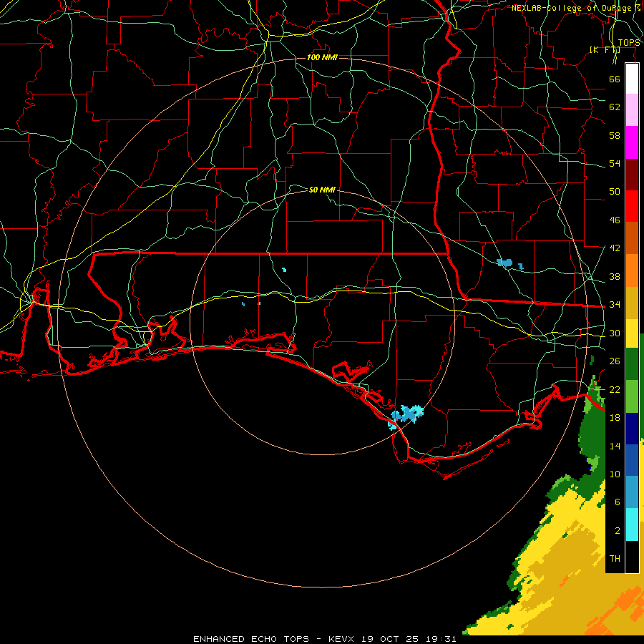Click the legend value 46

[x=615, y=220]
